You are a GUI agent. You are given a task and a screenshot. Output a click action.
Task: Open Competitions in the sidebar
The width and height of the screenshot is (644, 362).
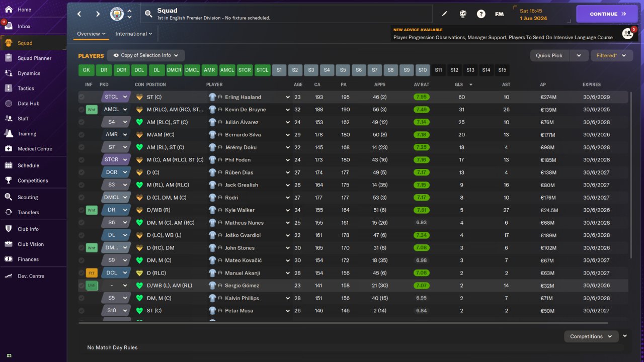[33, 180]
